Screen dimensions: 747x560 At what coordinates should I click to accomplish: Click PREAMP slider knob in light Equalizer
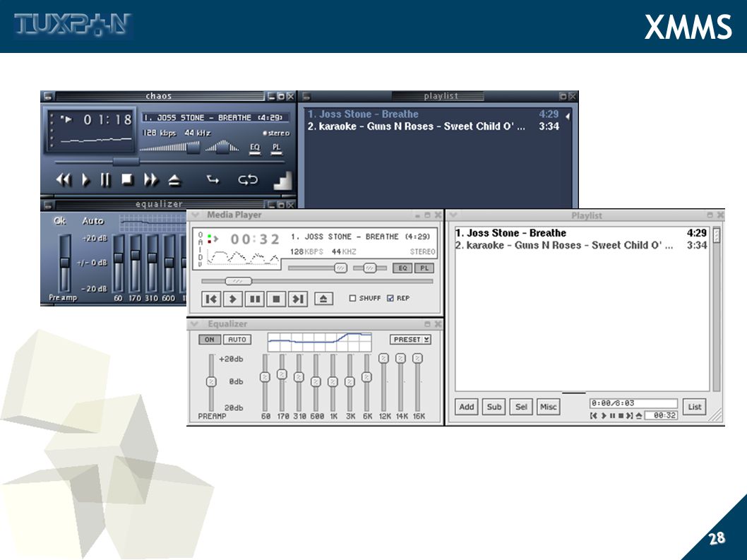211,381
